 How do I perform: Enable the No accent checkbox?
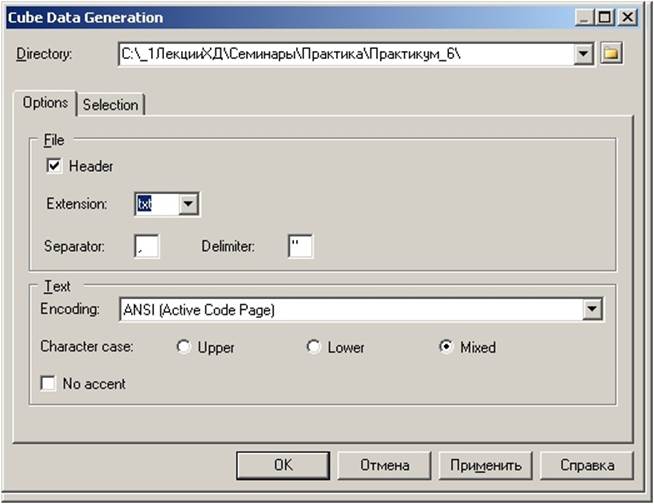pyautogui.click(x=48, y=383)
